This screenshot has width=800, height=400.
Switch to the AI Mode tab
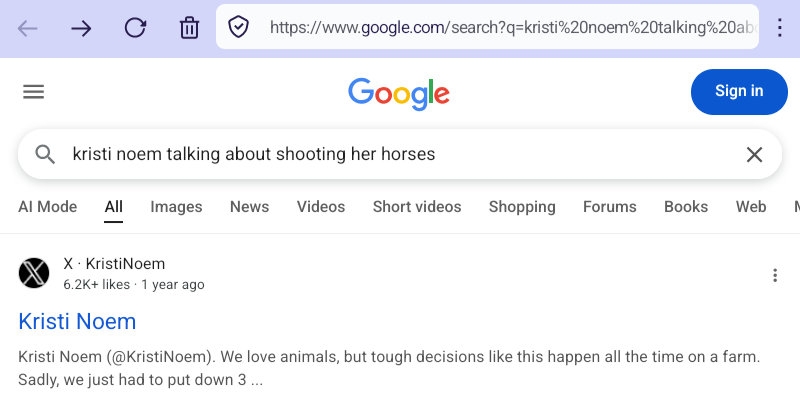pos(47,207)
